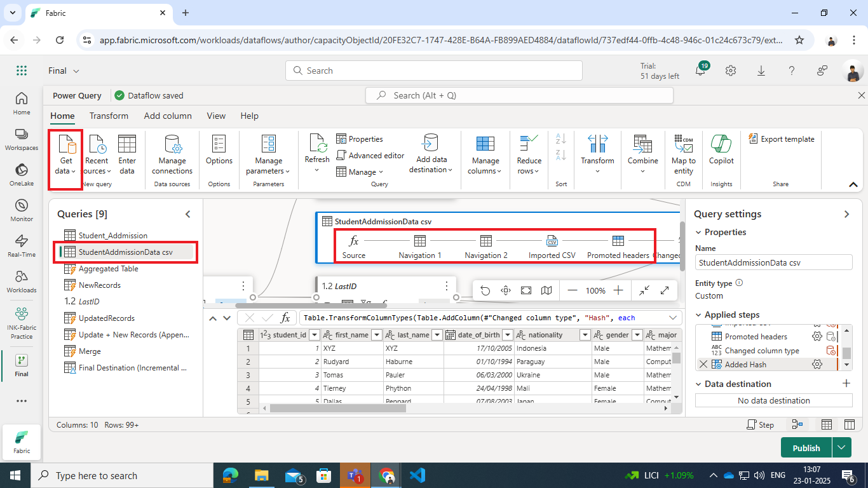
Task: Open the Fabric settings gear
Action: coord(731,71)
